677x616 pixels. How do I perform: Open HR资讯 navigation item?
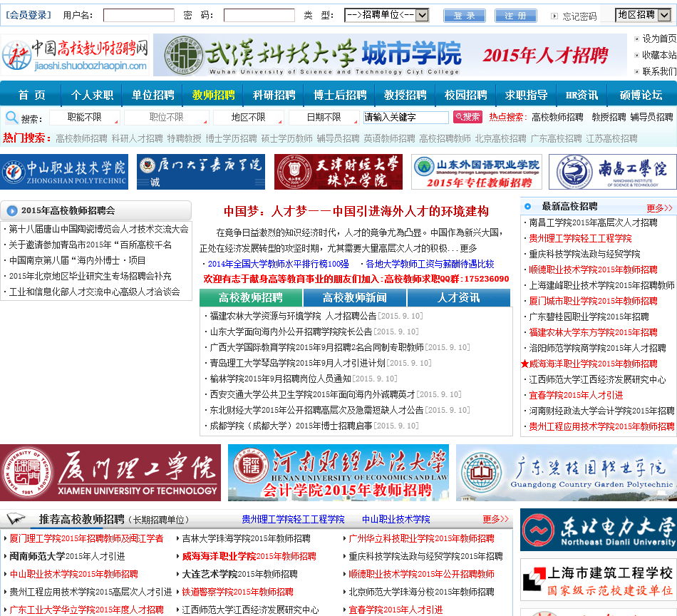tap(582, 95)
